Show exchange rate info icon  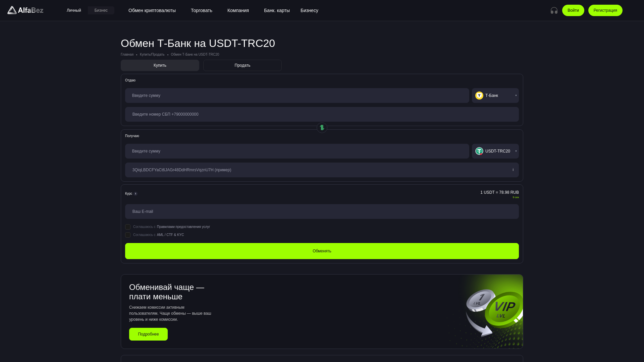pos(136,194)
